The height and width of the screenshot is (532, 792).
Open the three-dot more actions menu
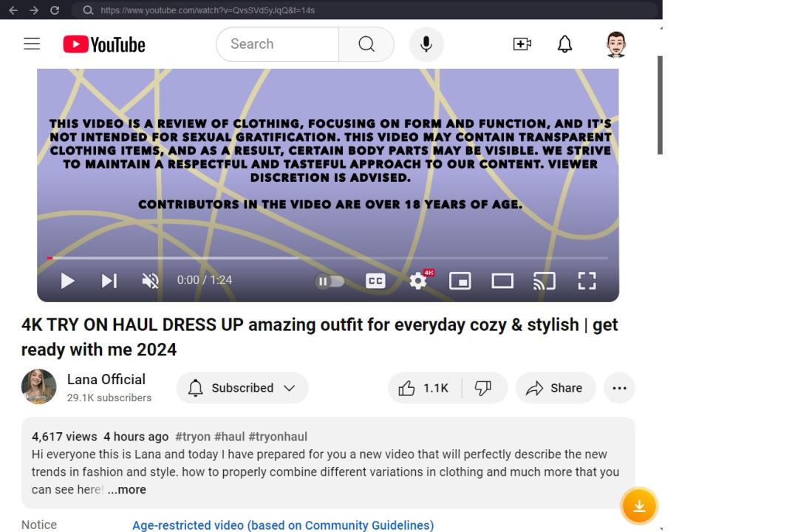point(619,388)
